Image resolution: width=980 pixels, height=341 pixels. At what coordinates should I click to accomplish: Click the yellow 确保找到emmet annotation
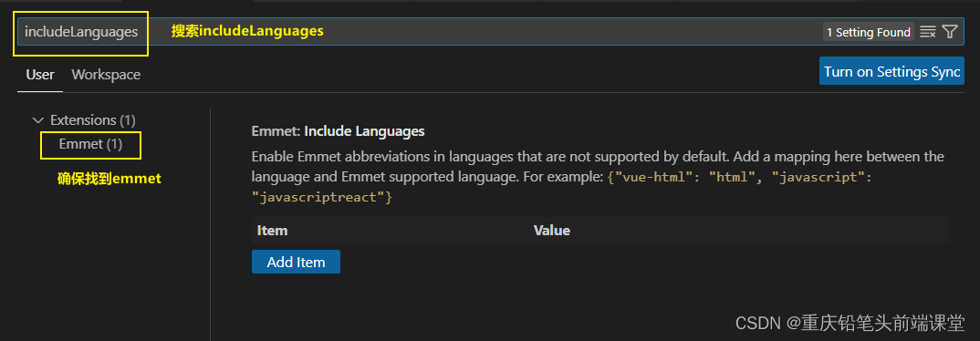[109, 180]
